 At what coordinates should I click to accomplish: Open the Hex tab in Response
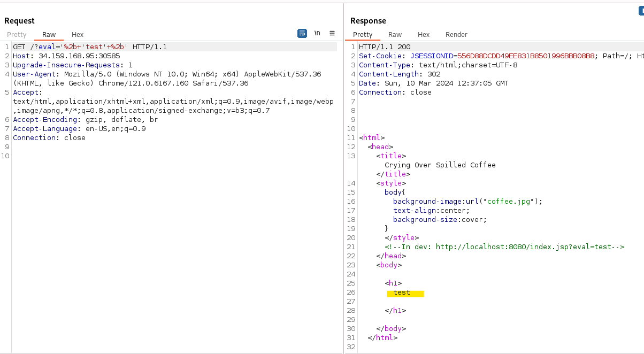point(424,35)
